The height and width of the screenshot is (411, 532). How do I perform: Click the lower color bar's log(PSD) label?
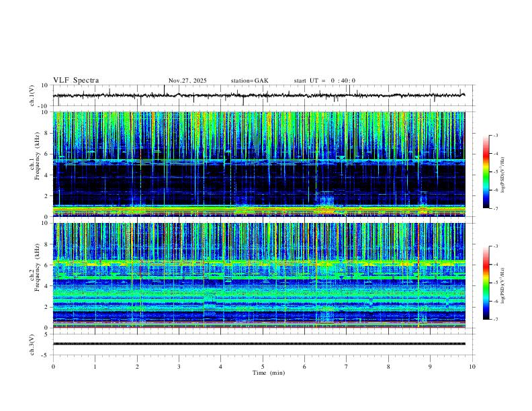502,285
